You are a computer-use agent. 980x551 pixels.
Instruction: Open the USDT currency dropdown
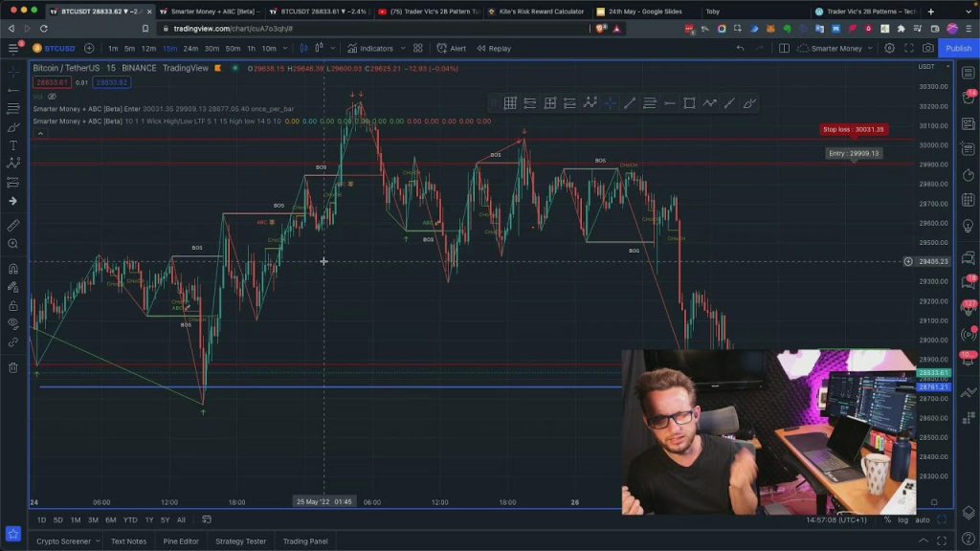(927, 67)
